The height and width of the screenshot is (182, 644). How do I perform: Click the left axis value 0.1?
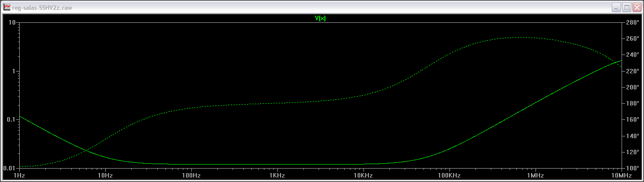12,120
